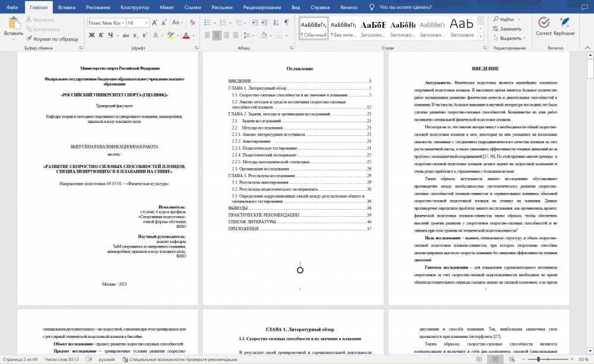Click the zoom slider handle
The width and height of the screenshot is (594, 364).
click(538, 359)
